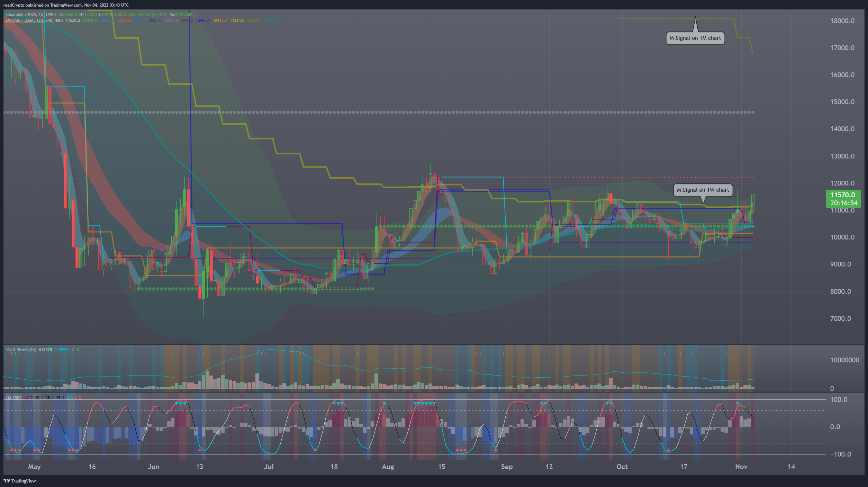Click the high value H11750.0 in legend

click(x=88, y=15)
